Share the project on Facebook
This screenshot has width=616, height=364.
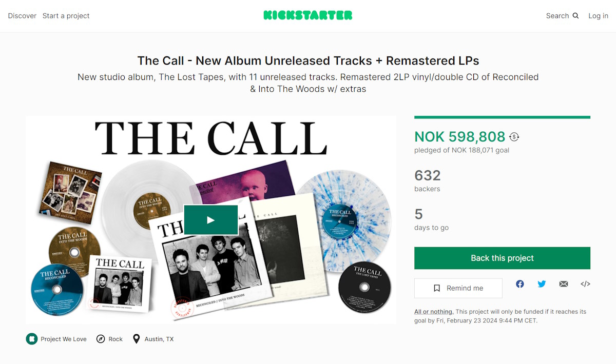(520, 284)
